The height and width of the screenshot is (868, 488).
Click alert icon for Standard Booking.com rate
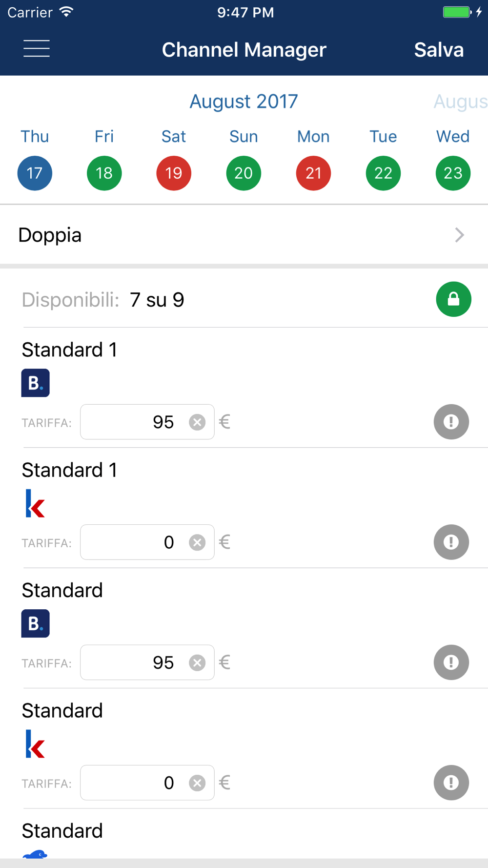451,662
